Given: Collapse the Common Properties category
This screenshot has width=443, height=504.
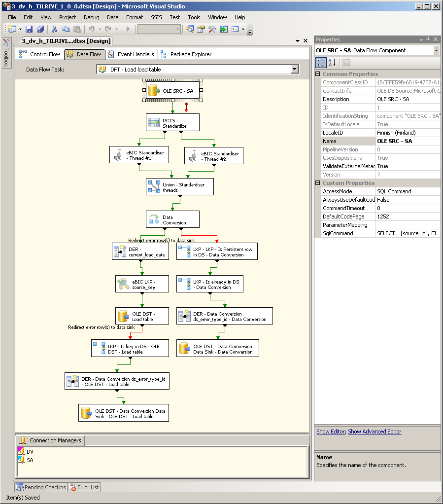Looking at the screenshot, I should pyautogui.click(x=318, y=73).
